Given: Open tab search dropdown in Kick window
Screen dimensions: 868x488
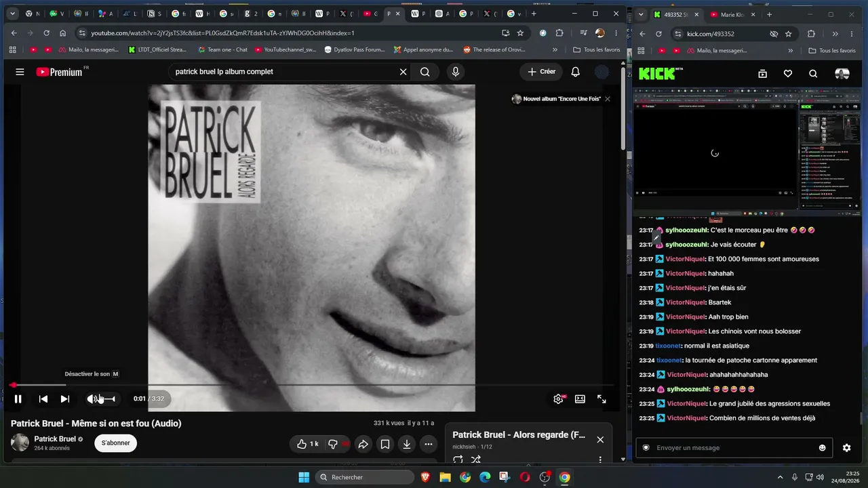Looking at the screenshot, I should tap(641, 14).
